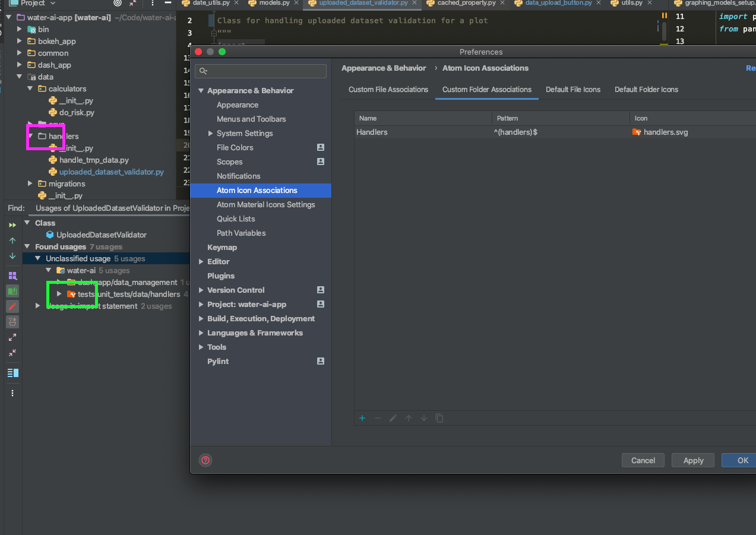Rerun the find usages search
Viewport: 756px width, 535px height.
(x=12, y=224)
